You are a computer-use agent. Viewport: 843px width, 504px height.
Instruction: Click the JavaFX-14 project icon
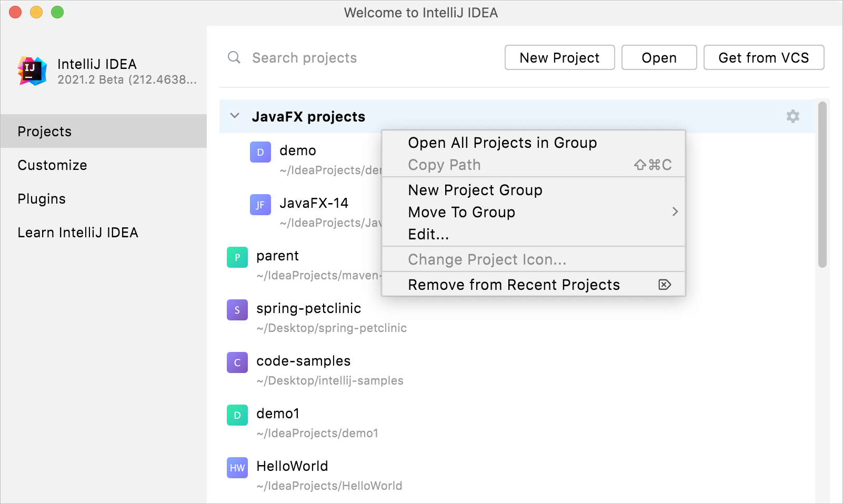(260, 204)
